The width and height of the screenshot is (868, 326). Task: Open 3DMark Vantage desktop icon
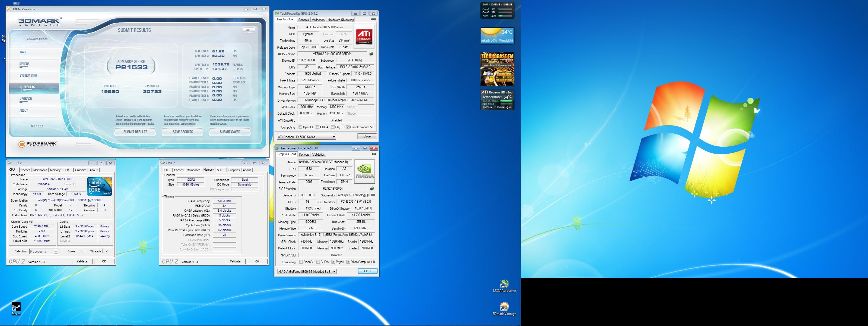(504, 309)
